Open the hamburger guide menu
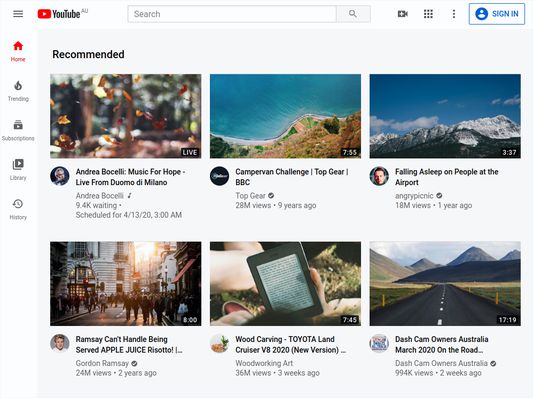This screenshot has width=533, height=398. point(18,14)
